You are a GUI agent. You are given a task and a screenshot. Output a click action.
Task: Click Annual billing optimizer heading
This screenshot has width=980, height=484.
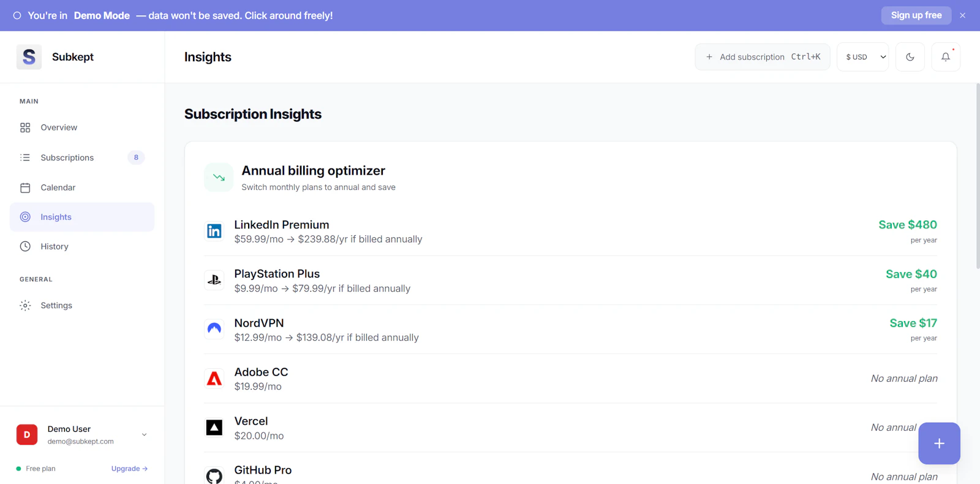point(313,170)
